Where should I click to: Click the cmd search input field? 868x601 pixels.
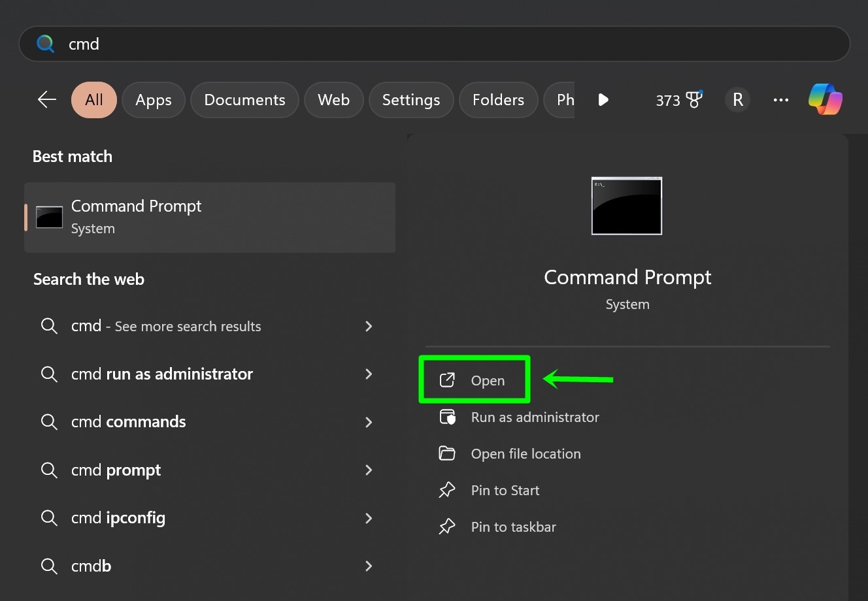click(x=434, y=44)
